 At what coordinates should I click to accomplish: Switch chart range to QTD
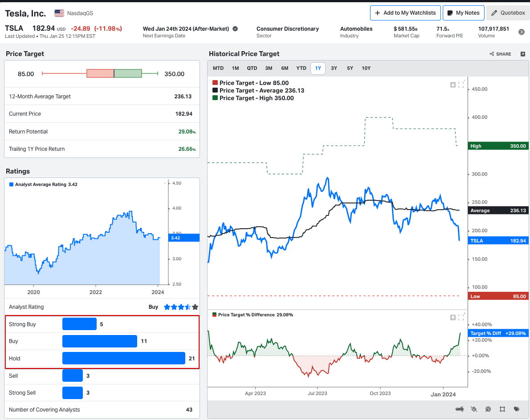pyautogui.click(x=252, y=68)
